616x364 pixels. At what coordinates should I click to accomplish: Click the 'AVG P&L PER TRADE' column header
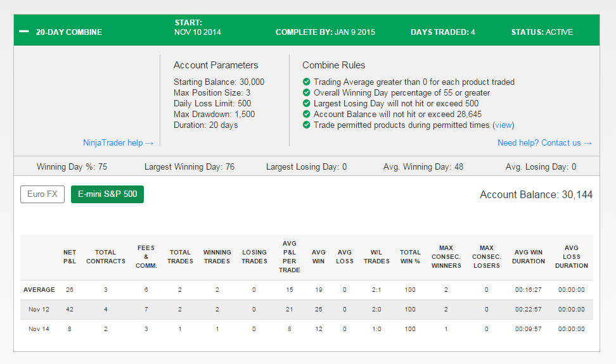290,256
